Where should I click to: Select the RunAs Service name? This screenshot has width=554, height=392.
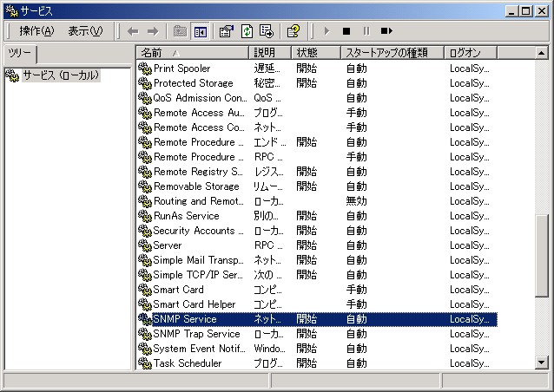point(186,216)
